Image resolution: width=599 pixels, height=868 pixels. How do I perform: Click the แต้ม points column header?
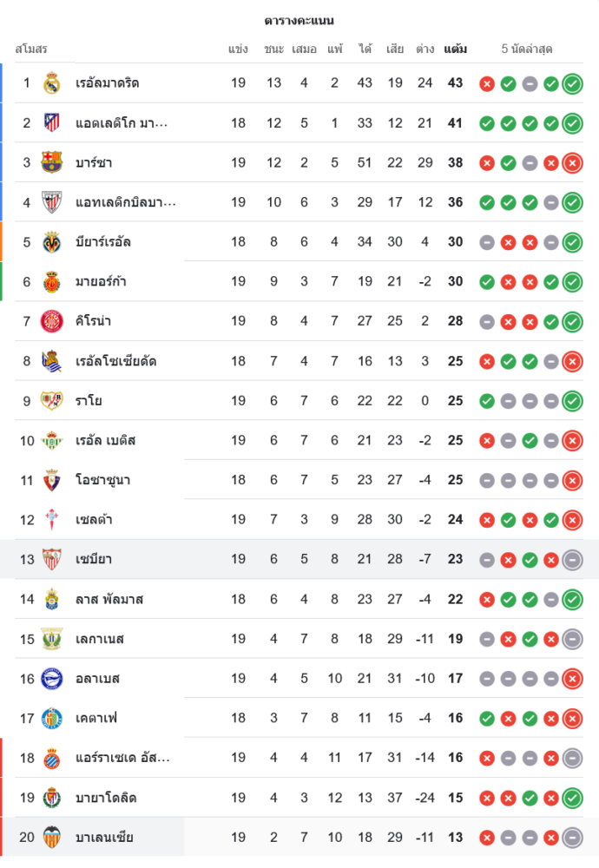(x=455, y=49)
